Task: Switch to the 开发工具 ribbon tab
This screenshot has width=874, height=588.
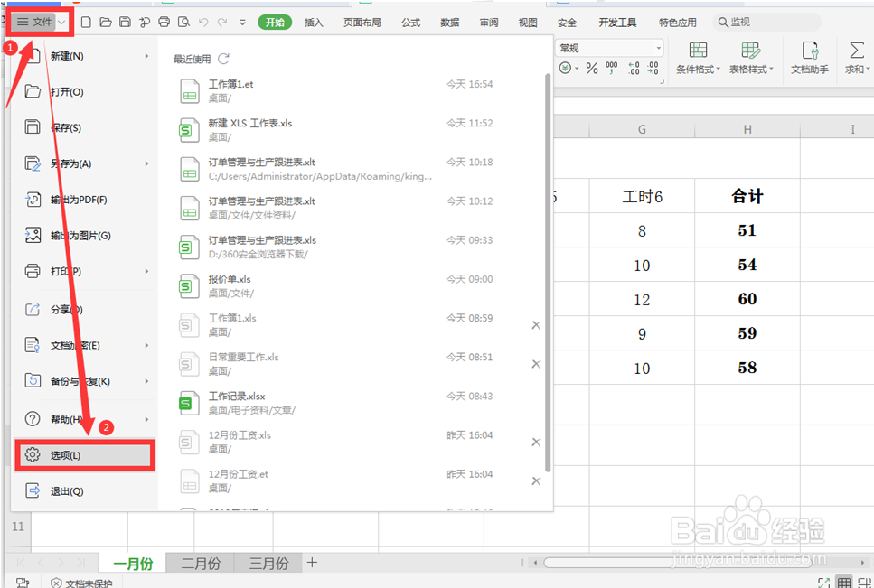Action: (x=617, y=23)
